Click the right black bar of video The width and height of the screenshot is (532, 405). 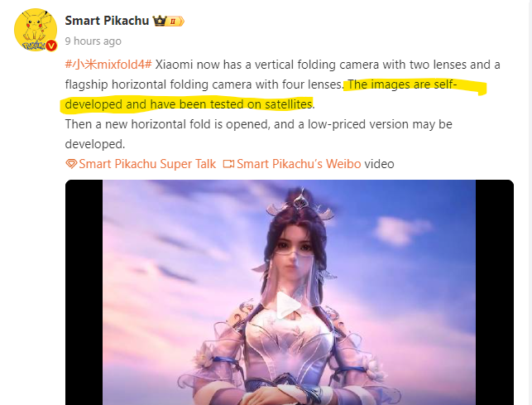494,292
